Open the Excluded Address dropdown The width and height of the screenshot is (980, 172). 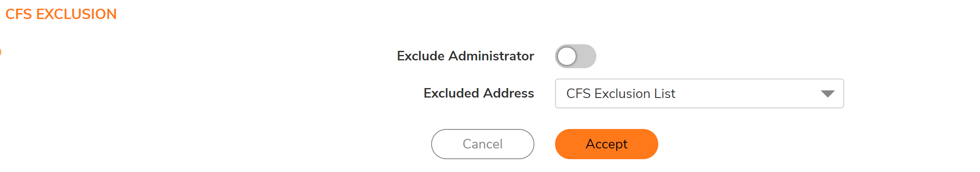(699, 93)
